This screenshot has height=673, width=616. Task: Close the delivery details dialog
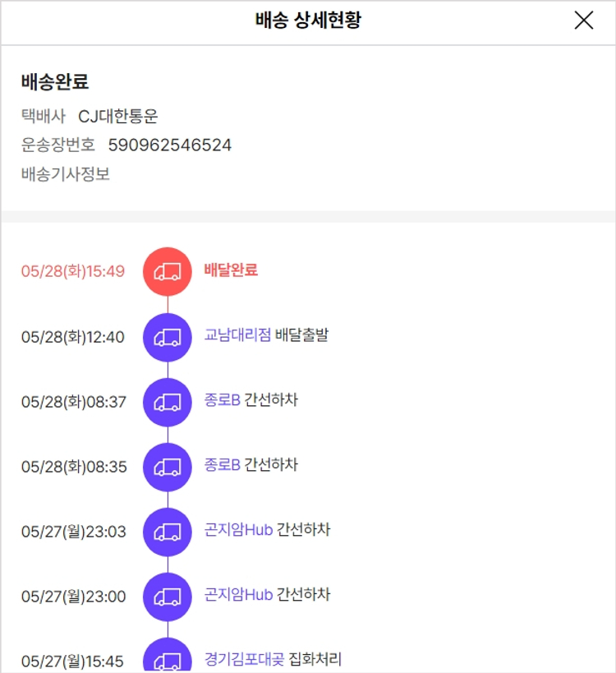[583, 21]
